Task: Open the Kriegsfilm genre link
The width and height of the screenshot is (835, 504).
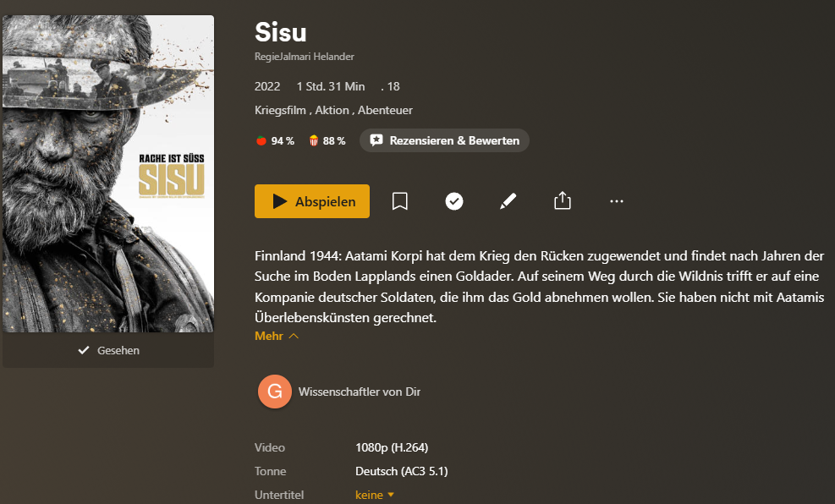Action: [280, 110]
